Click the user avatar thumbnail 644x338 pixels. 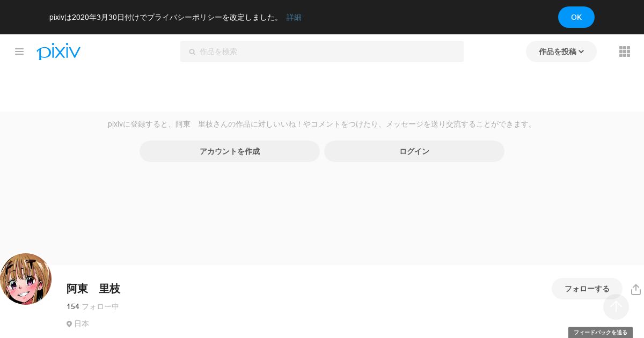point(25,279)
